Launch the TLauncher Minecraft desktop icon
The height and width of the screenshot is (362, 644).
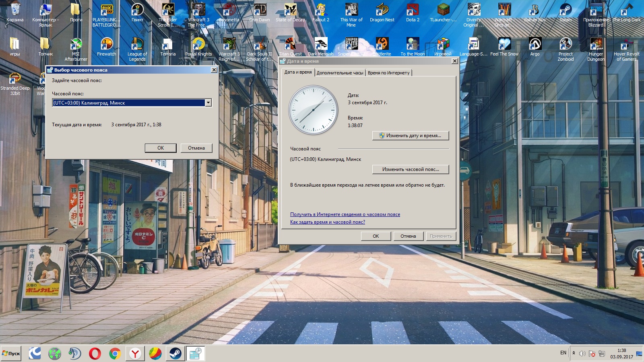[443, 13]
